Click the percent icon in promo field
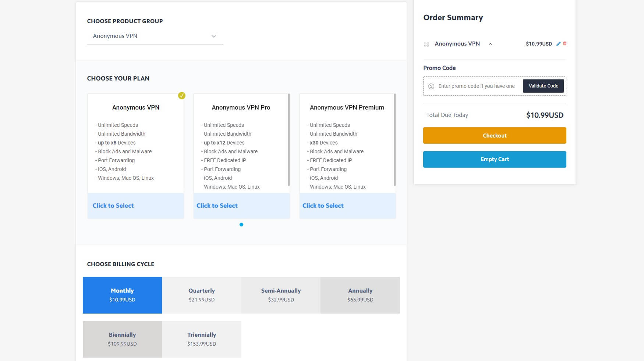The image size is (644, 361). pos(431,86)
